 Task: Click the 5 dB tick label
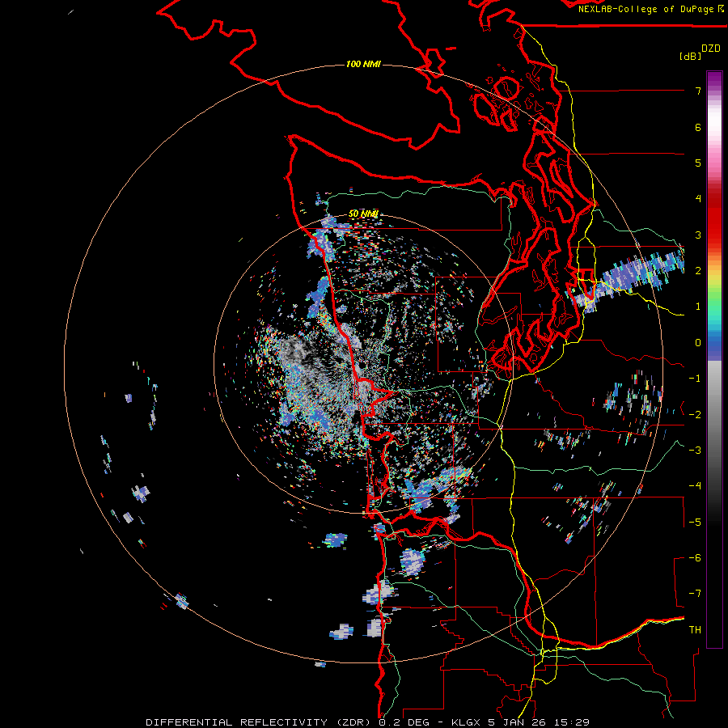pos(698,163)
